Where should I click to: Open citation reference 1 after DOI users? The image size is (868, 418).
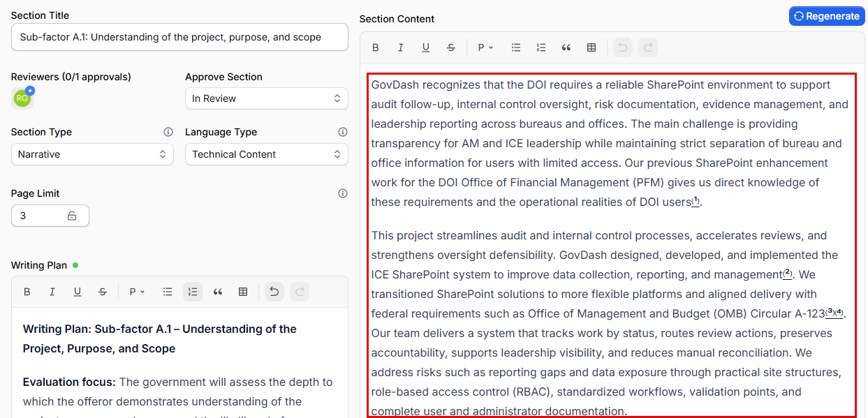coord(696,201)
